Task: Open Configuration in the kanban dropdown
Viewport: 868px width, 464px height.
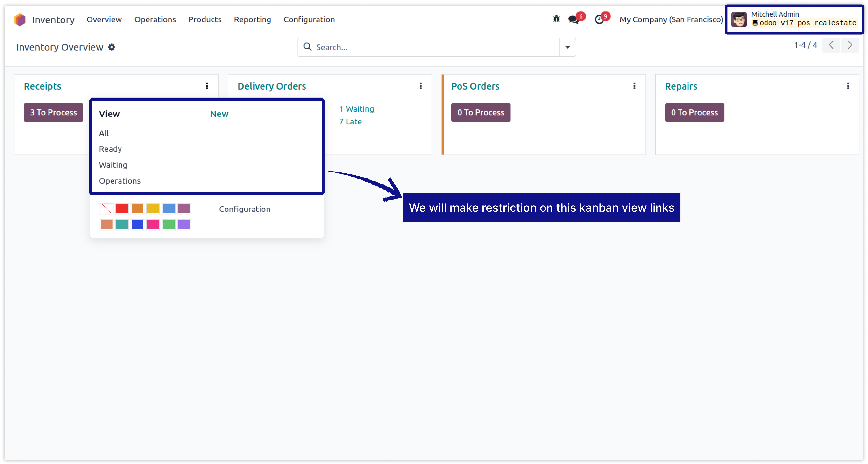Action: click(245, 209)
